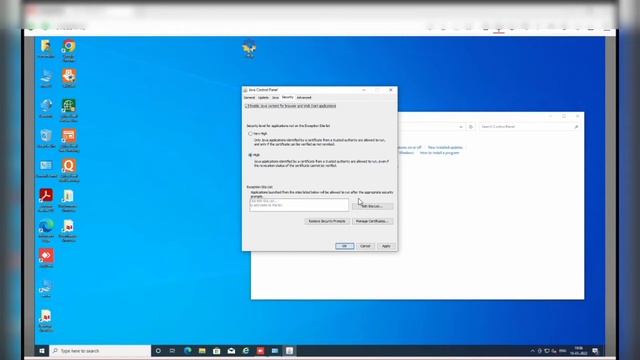
Task: Open the red app icon on taskbar
Action: click(x=260, y=351)
